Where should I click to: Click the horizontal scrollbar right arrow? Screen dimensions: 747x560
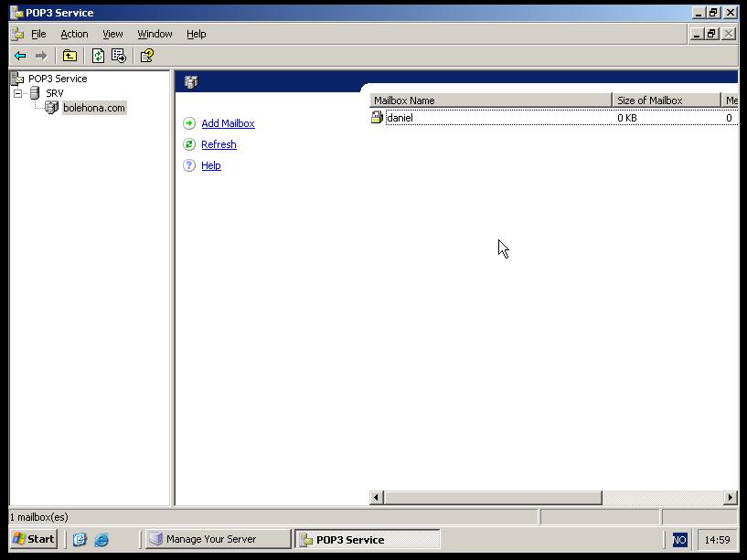731,498
